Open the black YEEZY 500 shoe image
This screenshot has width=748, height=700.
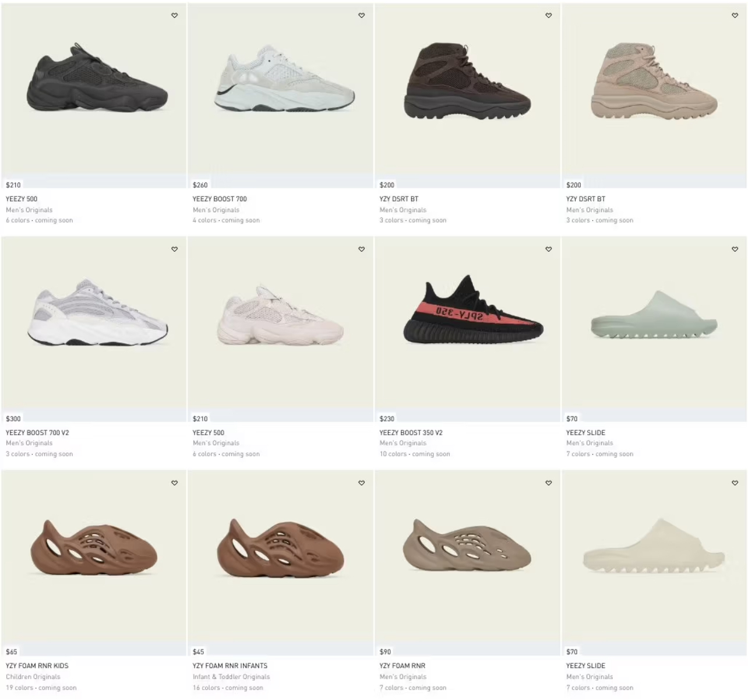pyautogui.click(x=97, y=77)
